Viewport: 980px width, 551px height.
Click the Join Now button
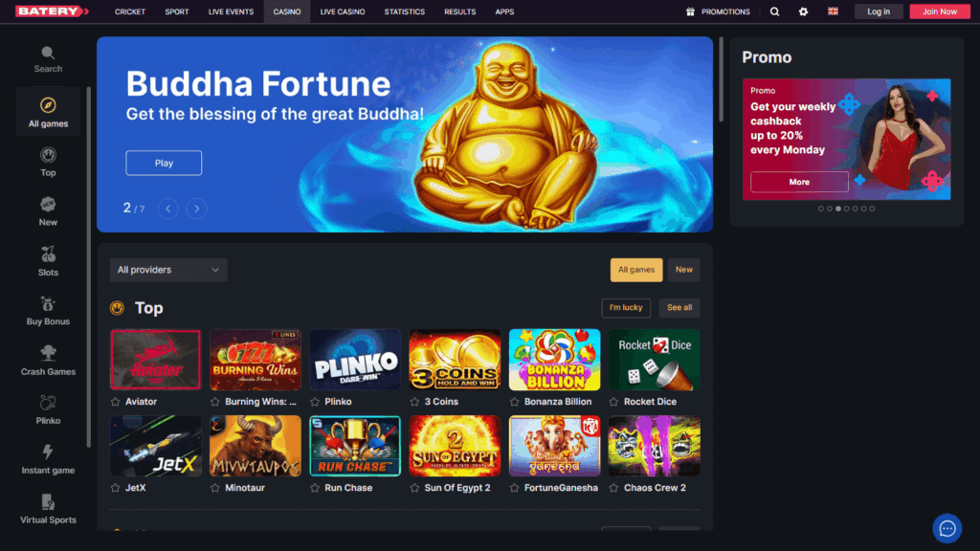[940, 11]
